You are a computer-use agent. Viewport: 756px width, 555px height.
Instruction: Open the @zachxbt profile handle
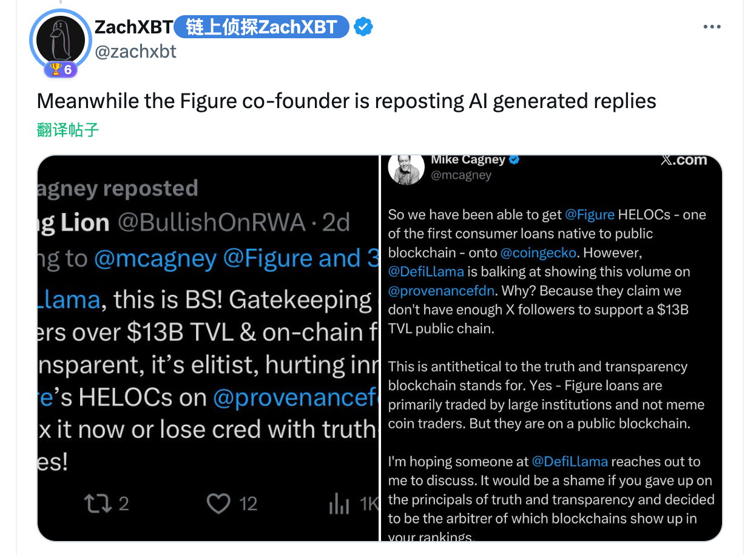point(135,52)
